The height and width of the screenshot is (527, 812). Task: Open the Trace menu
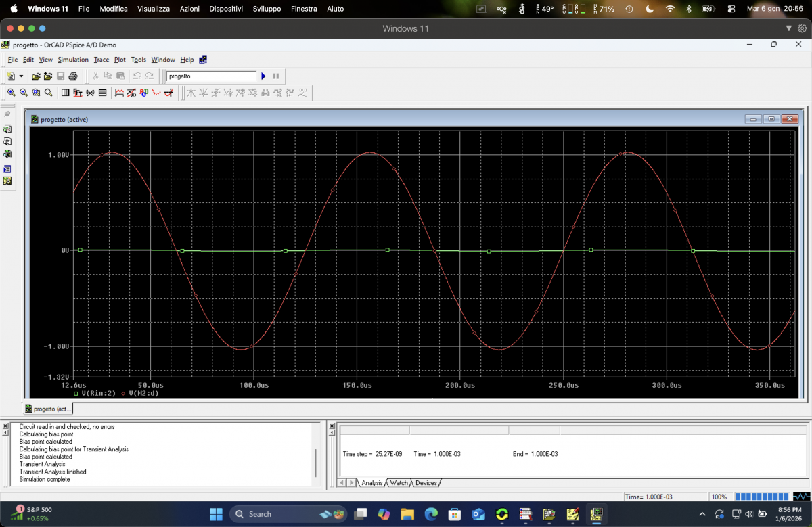tap(101, 60)
